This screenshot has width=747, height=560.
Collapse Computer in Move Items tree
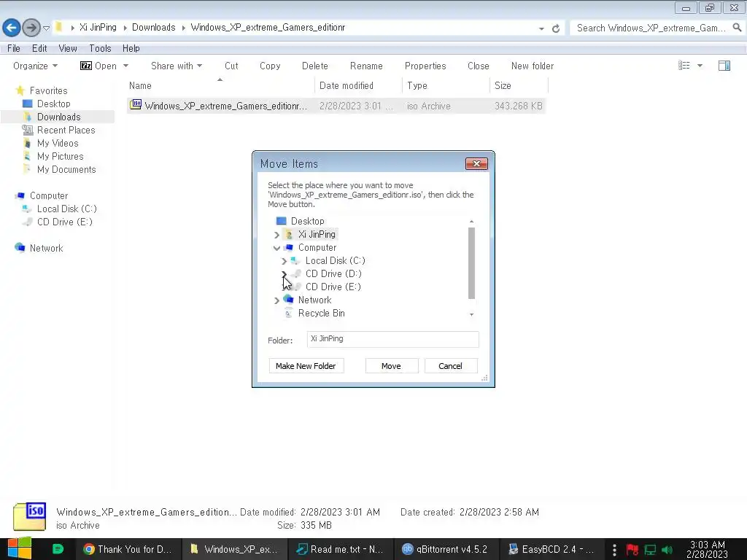click(x=276, y=248)
